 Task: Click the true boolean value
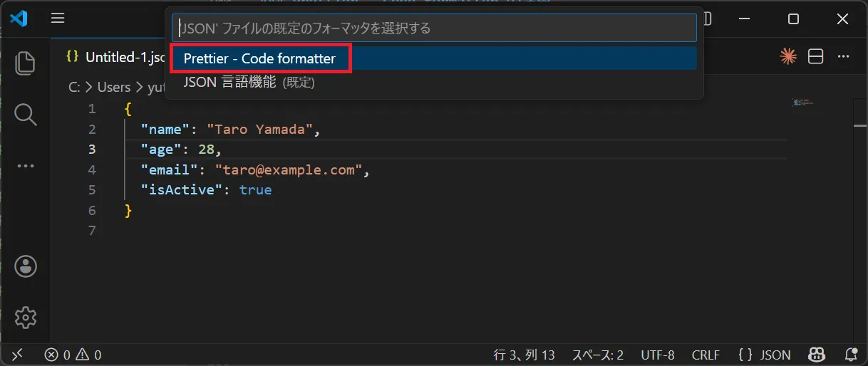point(255,190)
